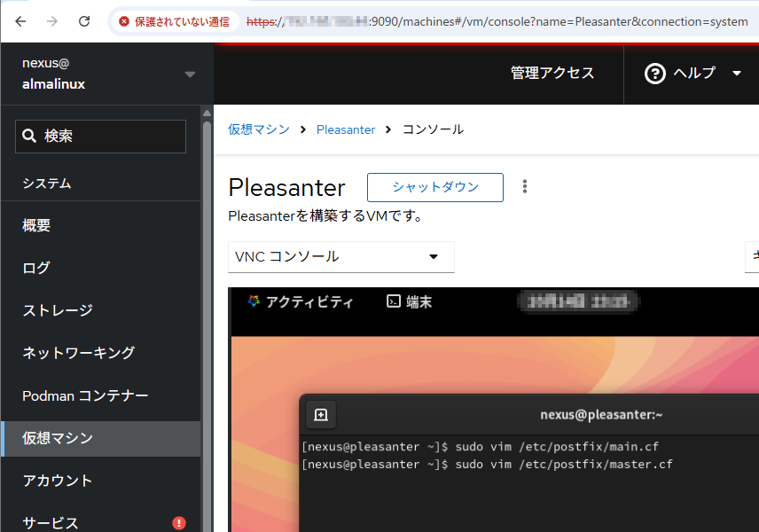Open ストレージ in the sidebar
This screenshot has height=532, width=759.
(x=58, y=310)
